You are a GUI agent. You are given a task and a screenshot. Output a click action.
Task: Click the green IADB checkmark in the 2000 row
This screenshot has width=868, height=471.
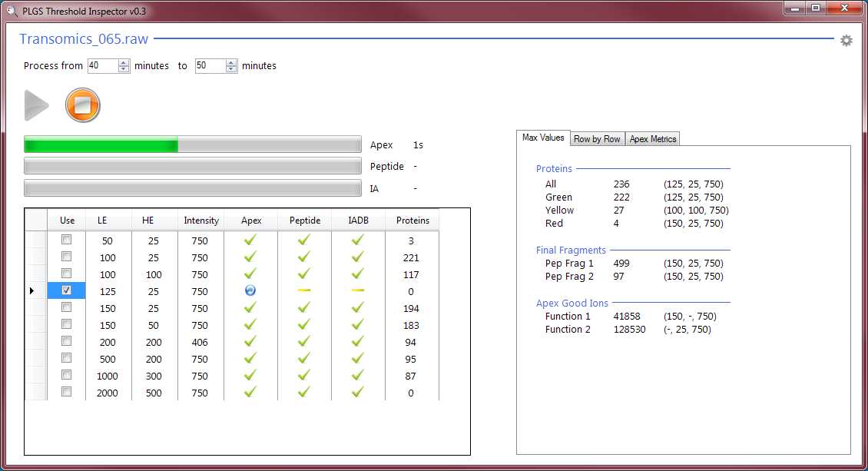pos(357,393)
